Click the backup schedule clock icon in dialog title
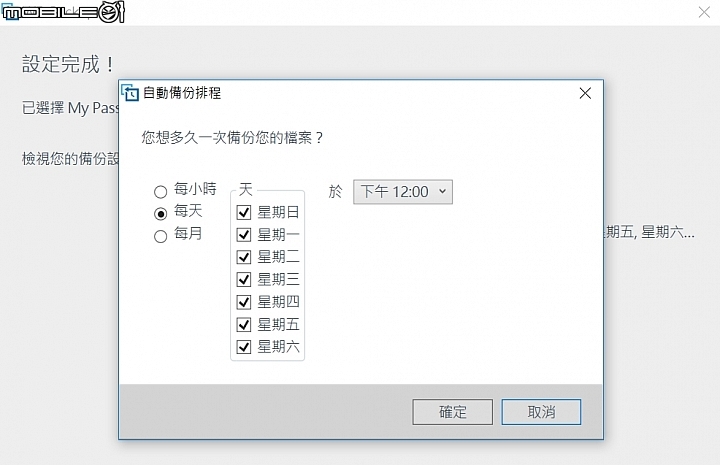Screen dimensions: 720x465 point(130,93)
